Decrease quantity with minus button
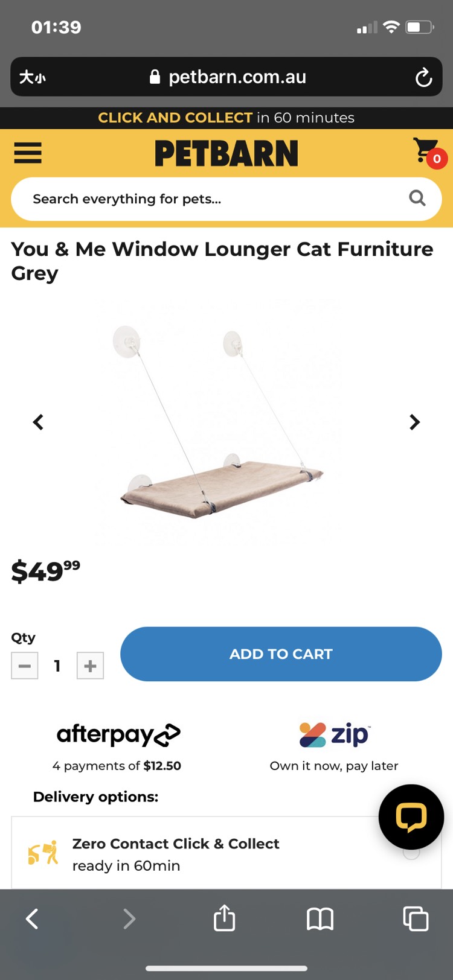 click(25, 666)
